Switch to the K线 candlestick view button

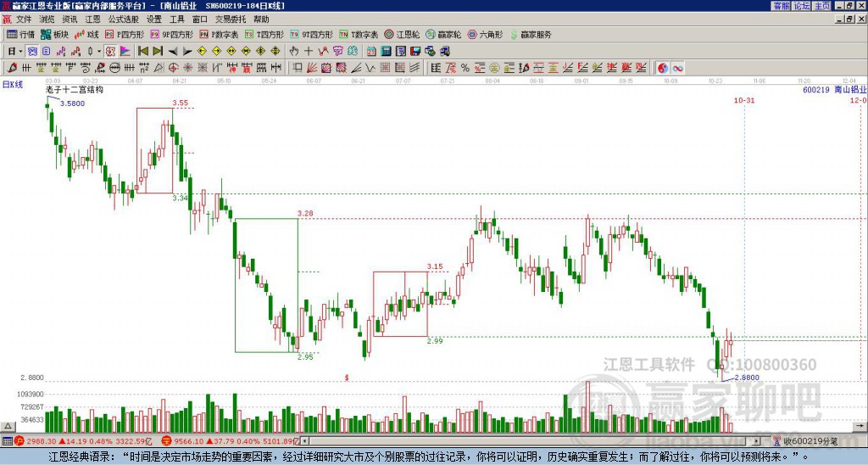(87, 34)
